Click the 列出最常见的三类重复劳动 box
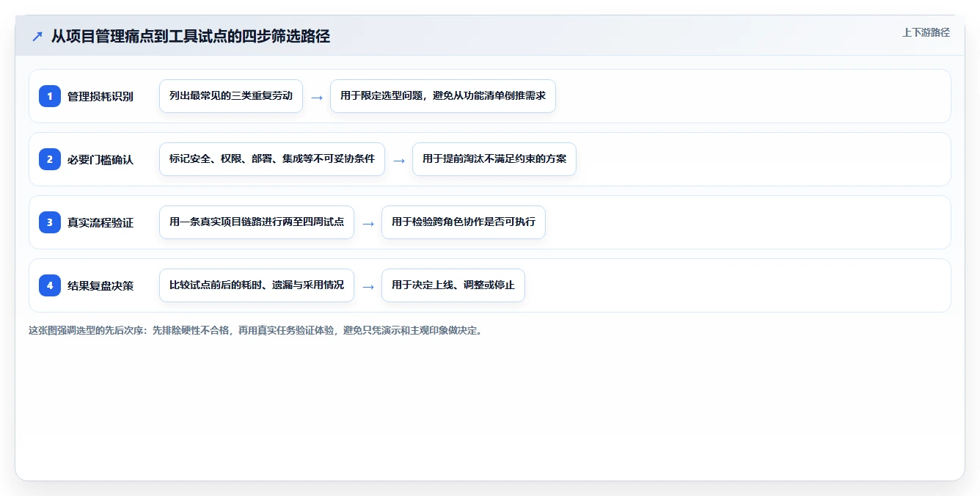980x496 pixels. click(x=231, y=96)
